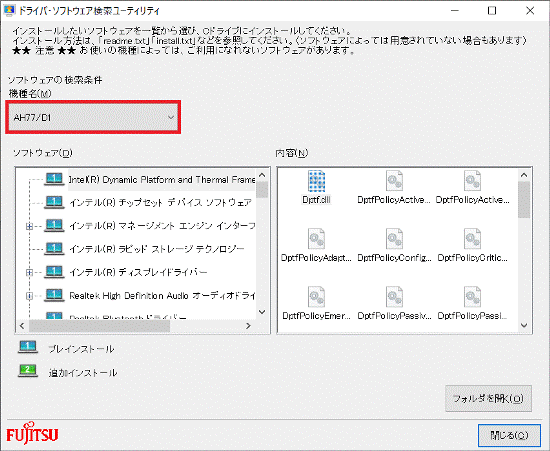
Task: Expand the インテル(R) ディスプレイドライバー node
Action: click(29, 272)
